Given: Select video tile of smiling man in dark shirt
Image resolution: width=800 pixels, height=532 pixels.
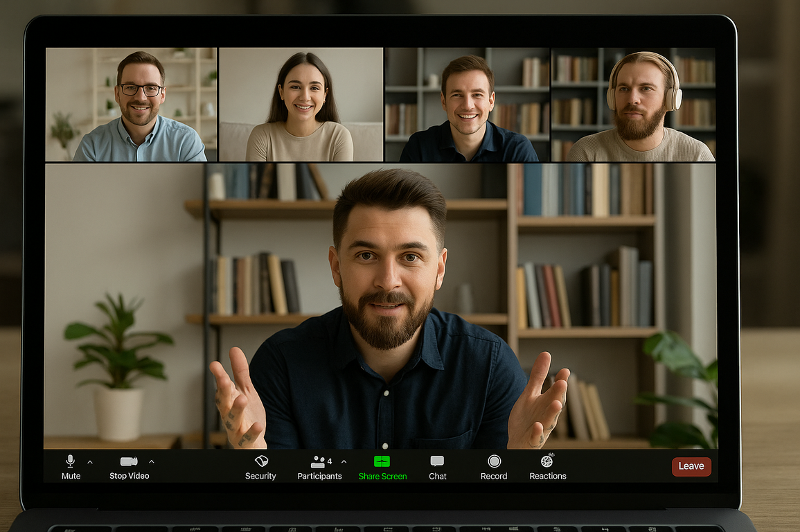Looking at the screenshot, I should (468, 105).
